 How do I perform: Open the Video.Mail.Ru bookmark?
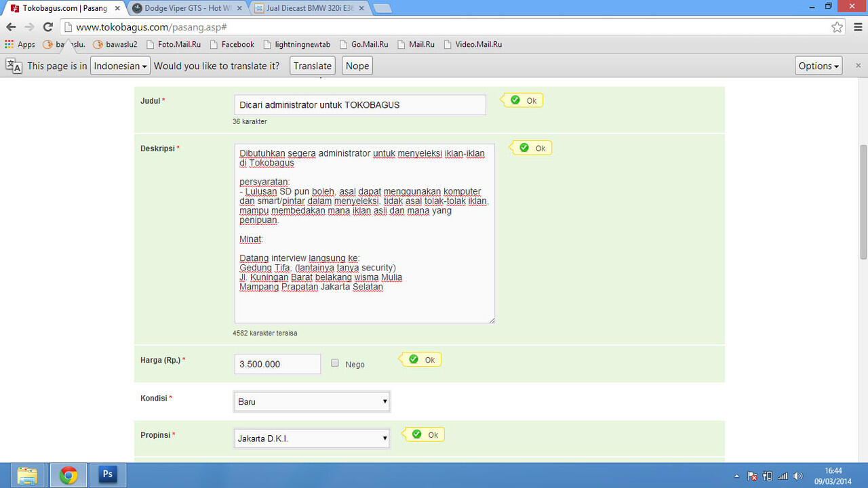(x=473, y=44)
